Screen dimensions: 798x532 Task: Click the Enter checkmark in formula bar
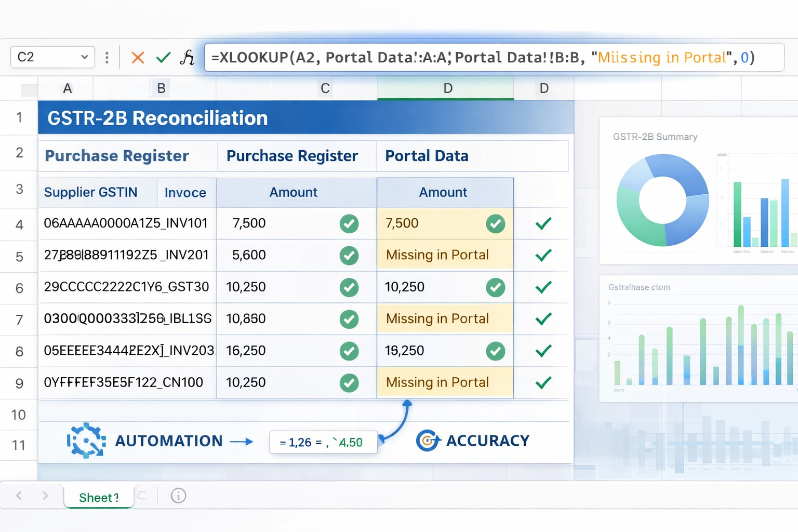point(163,57)
